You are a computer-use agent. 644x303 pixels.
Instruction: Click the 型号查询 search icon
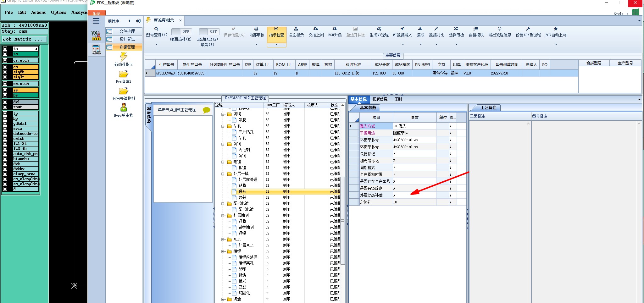pos(156,29)
